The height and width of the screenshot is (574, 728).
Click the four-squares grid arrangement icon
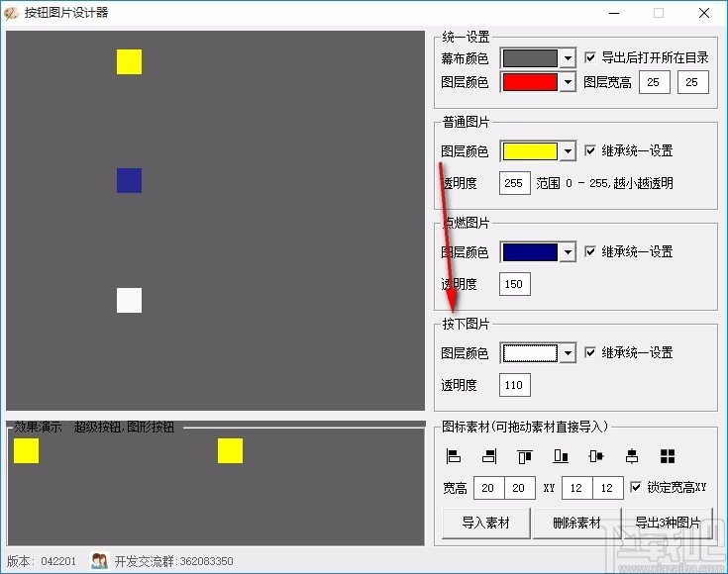click(x=668, y=456)
